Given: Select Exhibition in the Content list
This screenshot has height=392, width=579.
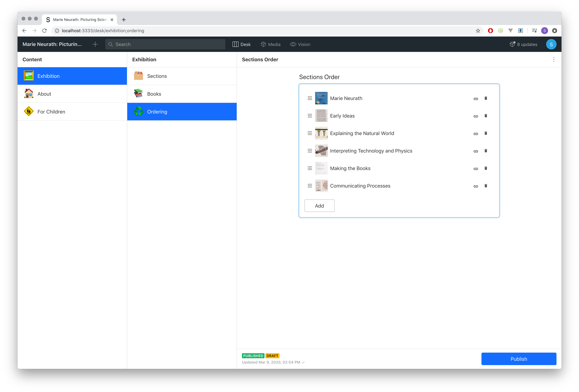Looking at the screenshot, I should tap(72, 76).
